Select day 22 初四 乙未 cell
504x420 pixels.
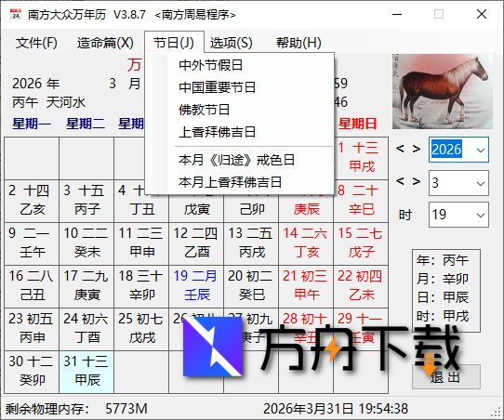pyautogui.click(x=361, y=286)
